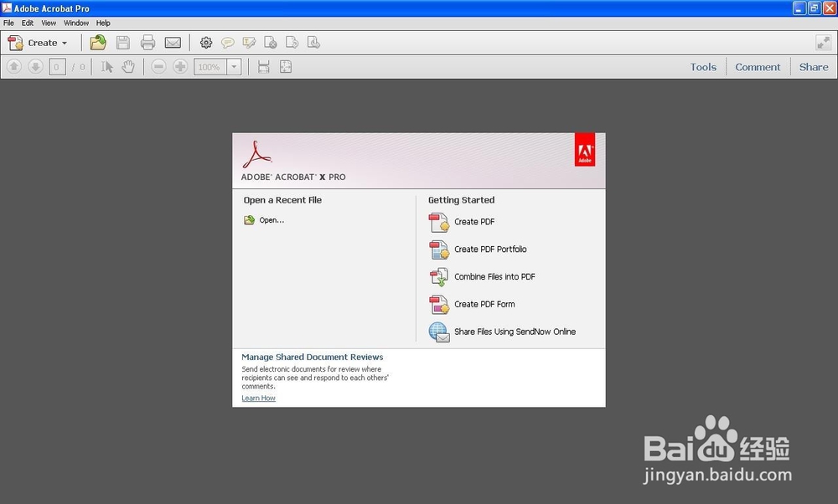Select the Sticky Note comment icon
Image resolution: width=838 pixels, height=504 pixels.
pos(228,43)
